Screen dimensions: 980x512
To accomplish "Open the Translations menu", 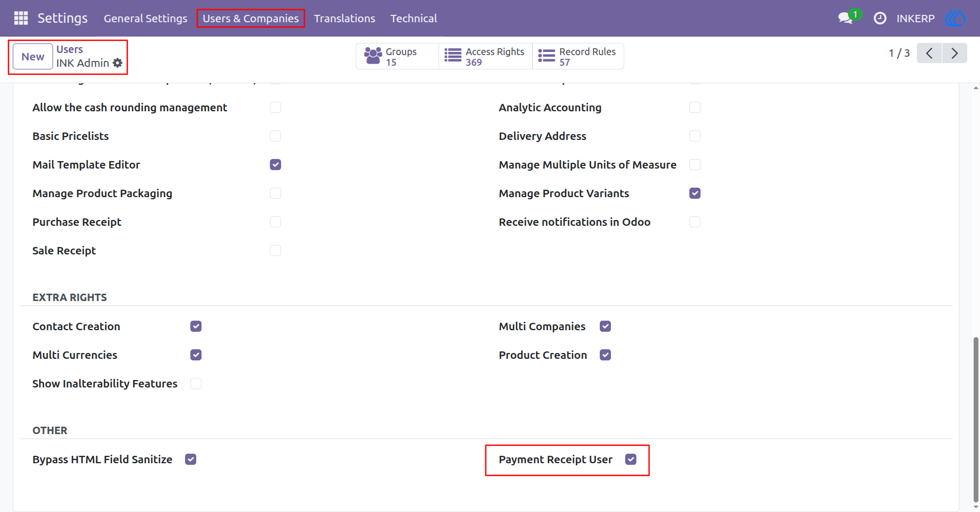I will coord(345,19).
